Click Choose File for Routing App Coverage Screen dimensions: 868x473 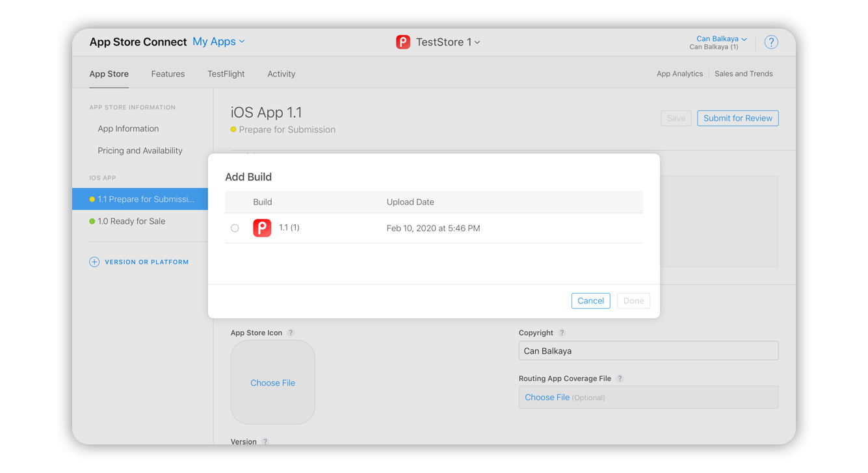547,398
